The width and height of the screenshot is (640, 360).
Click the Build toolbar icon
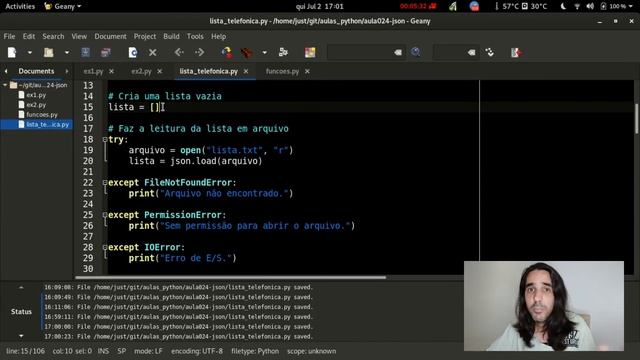click(246, 52)
